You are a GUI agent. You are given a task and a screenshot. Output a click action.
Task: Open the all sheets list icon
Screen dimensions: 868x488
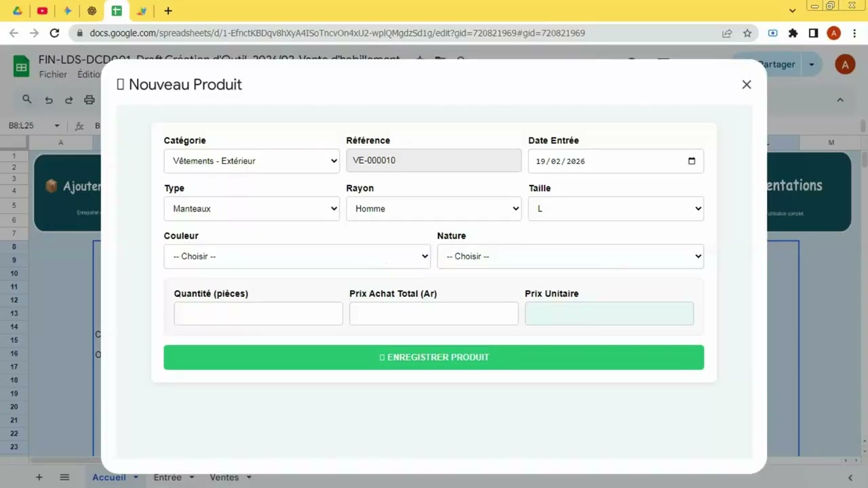(64, 477)
